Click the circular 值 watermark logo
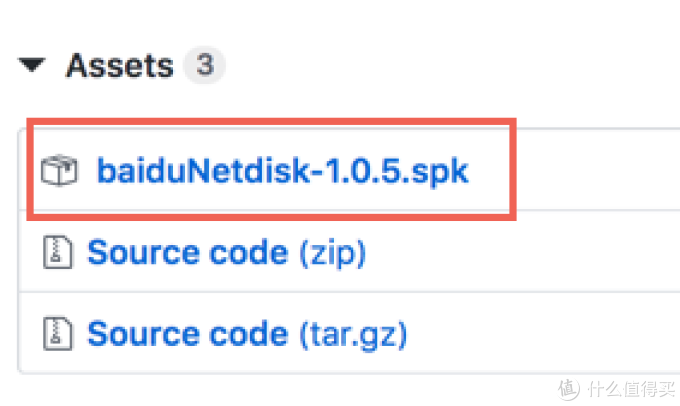This screenshot has height=406, width=680. [569, 389]
